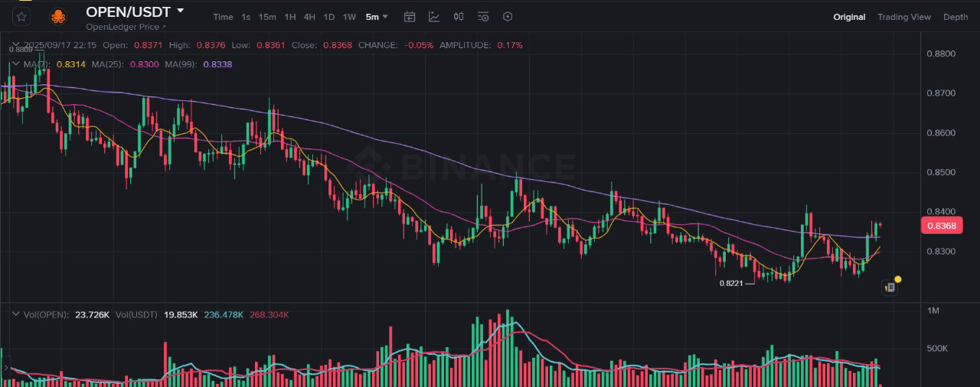The width and height of the screenshot is (980, 387).
Task: Expand the side arrow on volume panel
Action: [5, 368]
